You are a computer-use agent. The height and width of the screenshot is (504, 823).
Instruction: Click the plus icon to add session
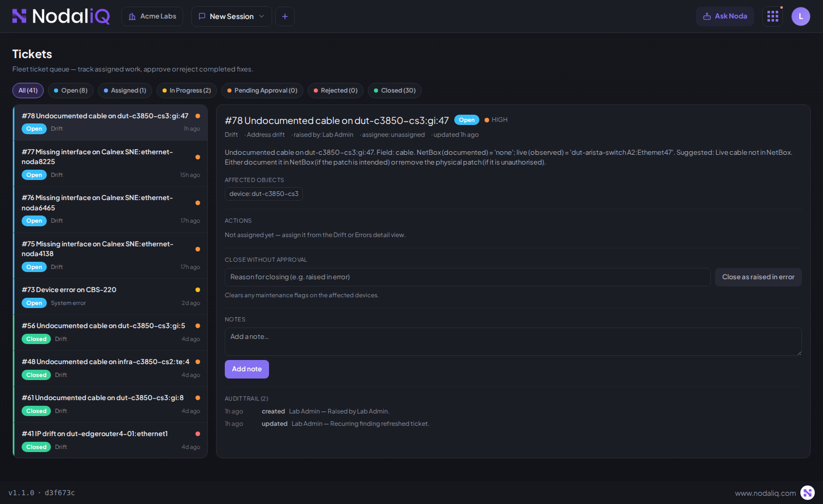click(285, 16)
